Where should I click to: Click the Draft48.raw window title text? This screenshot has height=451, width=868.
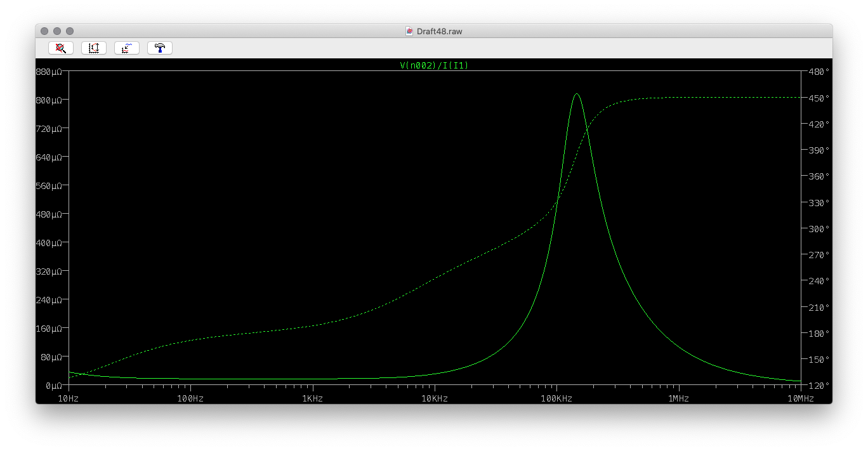pos(439,31)
